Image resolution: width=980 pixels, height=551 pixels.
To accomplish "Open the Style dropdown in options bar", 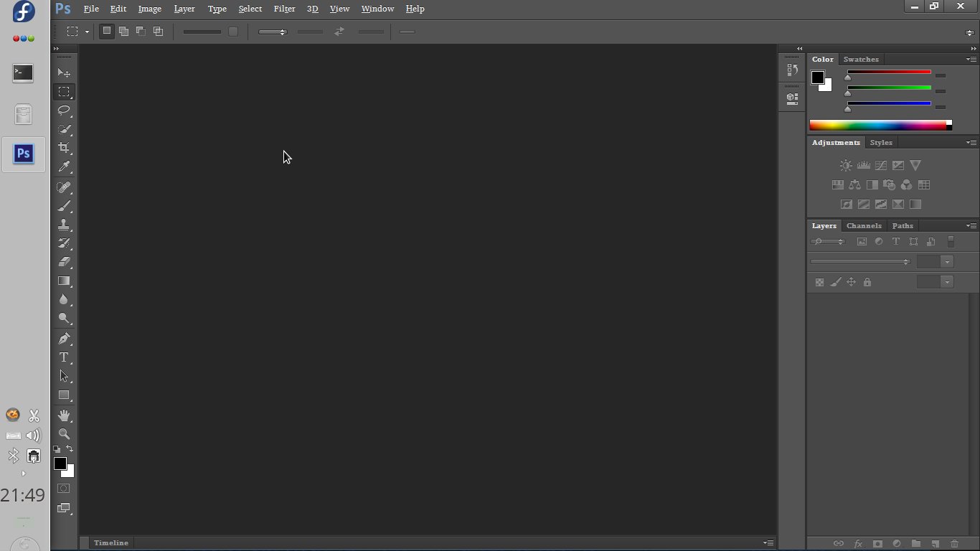I will tap(273, 32).
